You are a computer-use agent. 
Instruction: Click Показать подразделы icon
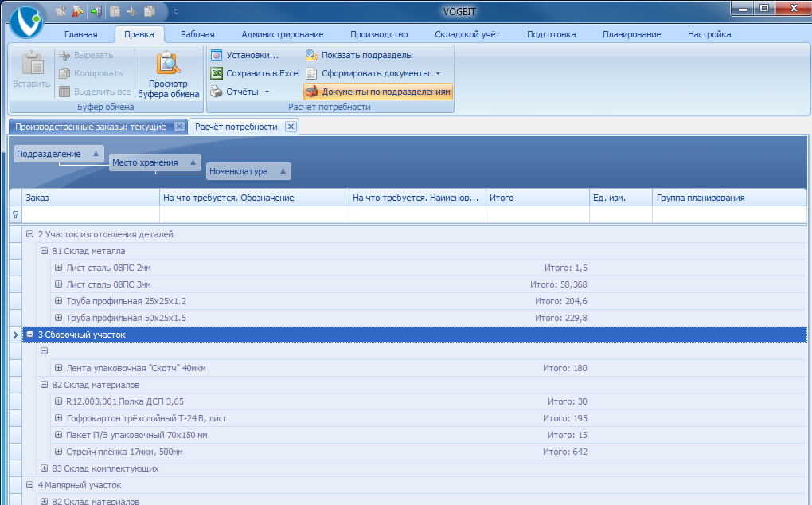pyautogui.click(x=311, y=56)
